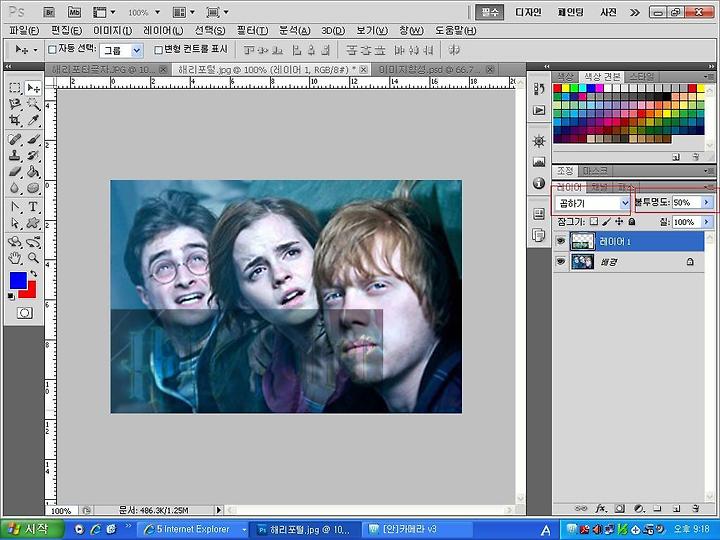Select the Paint Bucket tool
The height and width of the screenshot is (540, 720).
click(x=33, y=172)
